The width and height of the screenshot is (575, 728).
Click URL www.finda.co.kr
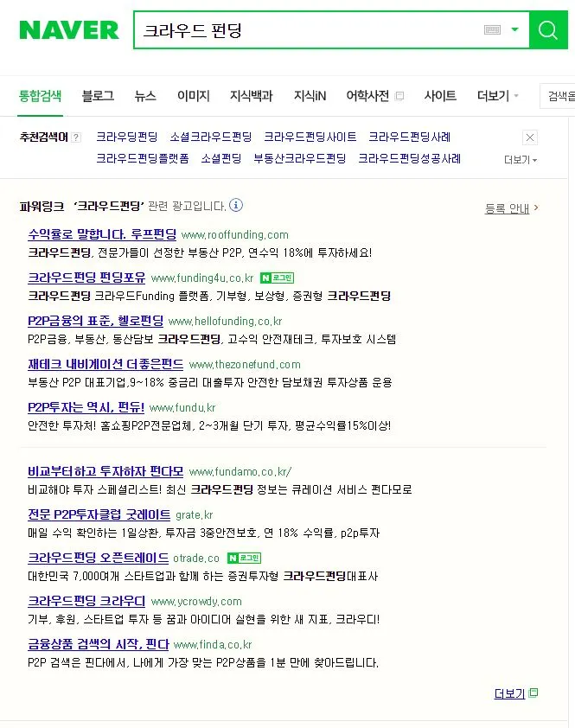(213, 644)
